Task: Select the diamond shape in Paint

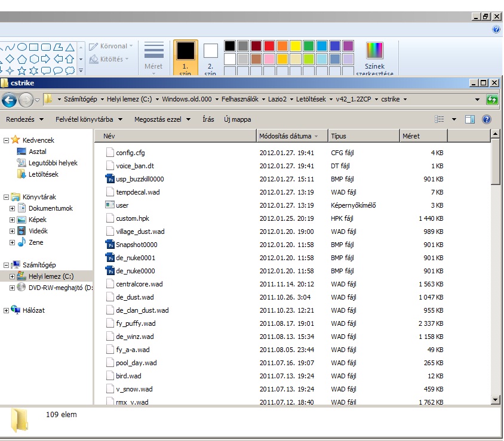Action: pyautogui.click(x=10, y=59)
